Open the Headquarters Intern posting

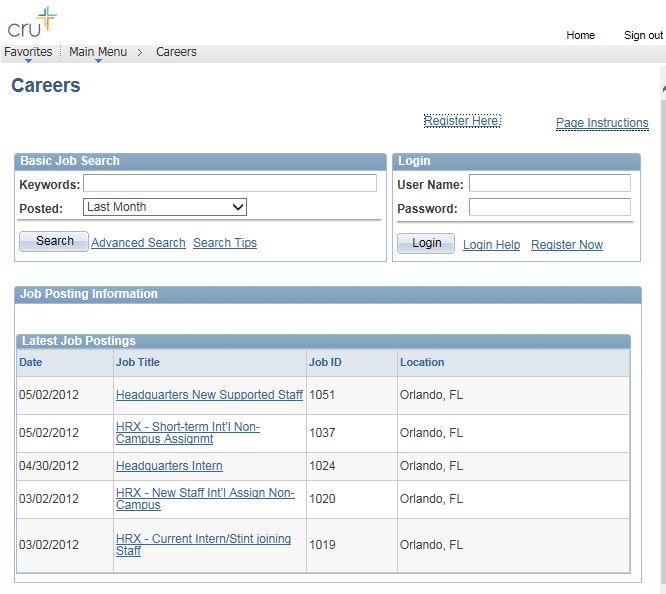click(x=169, y=466)
